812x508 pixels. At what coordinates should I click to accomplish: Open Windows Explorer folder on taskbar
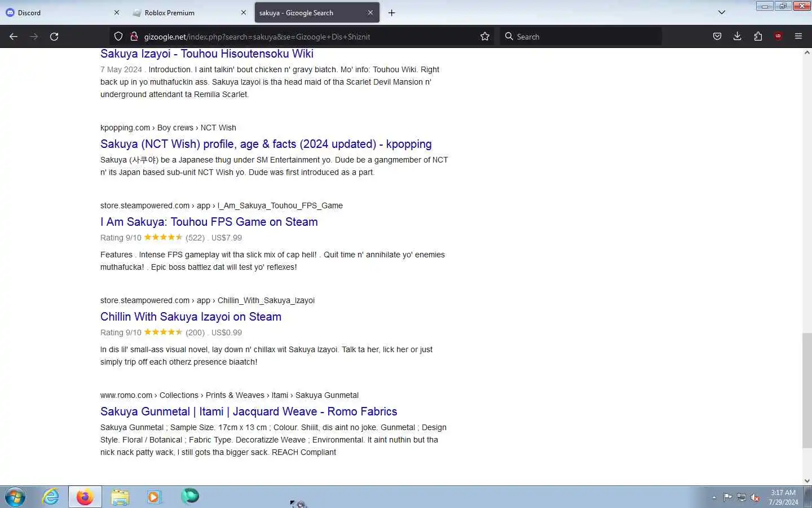coord(120,497)
